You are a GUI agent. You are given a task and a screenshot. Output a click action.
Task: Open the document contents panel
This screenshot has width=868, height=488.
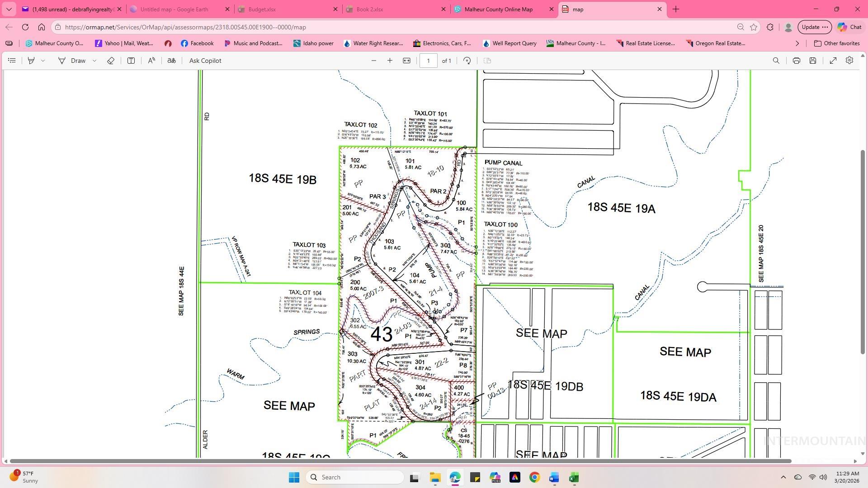click(x=12, y=60)
